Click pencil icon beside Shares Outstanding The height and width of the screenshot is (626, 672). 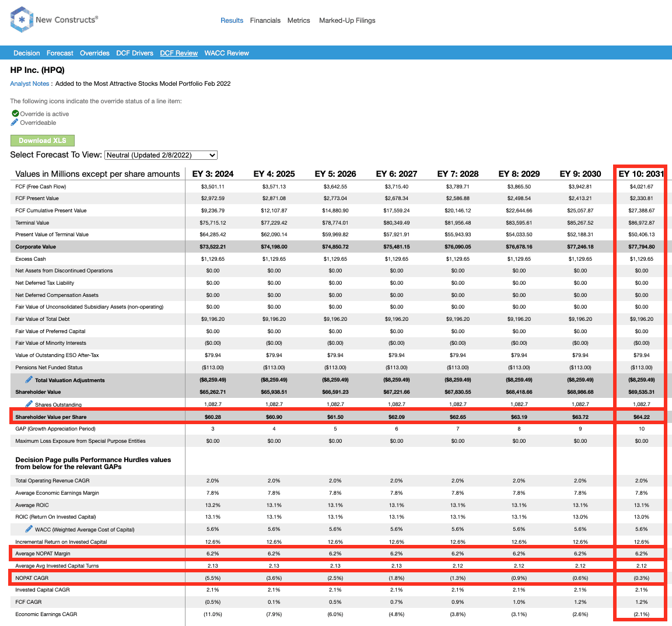click(29, 404)
